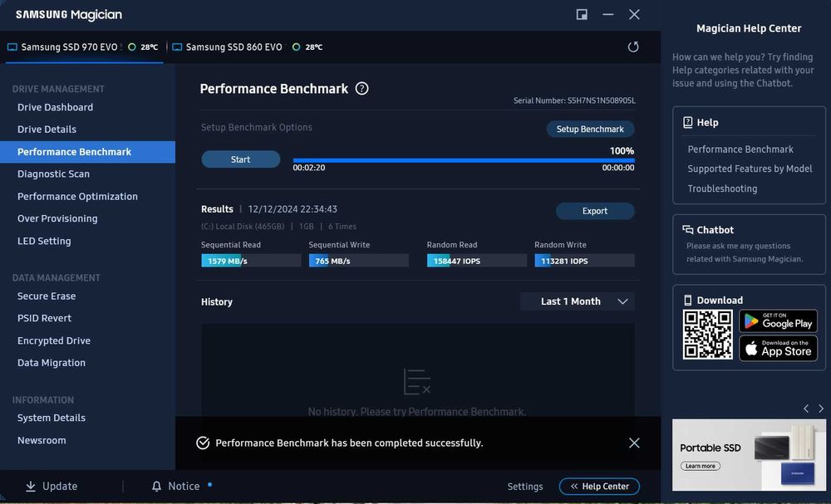
Task: Click the Start benchmark button
Action: tap(241, 159)
